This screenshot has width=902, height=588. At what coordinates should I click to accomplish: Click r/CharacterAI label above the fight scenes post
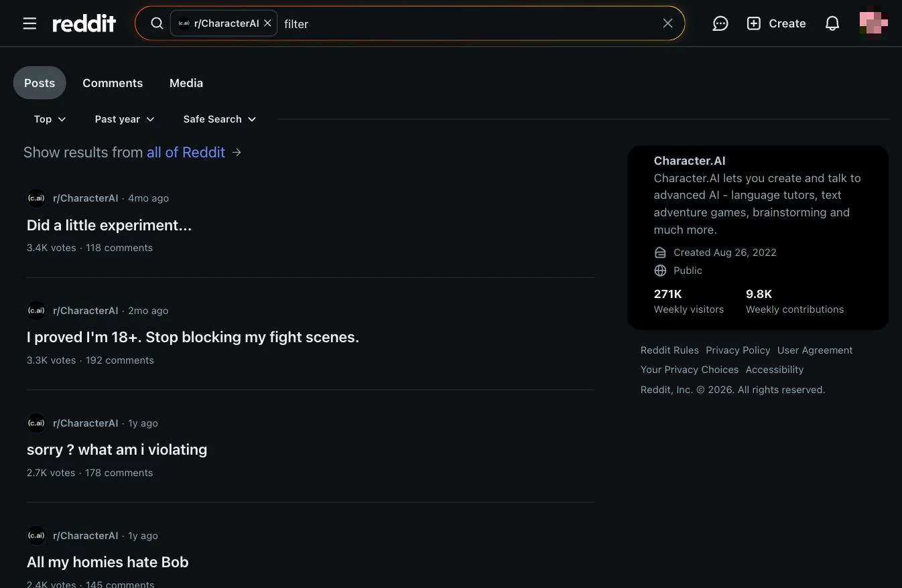click(x=86, y=311)
